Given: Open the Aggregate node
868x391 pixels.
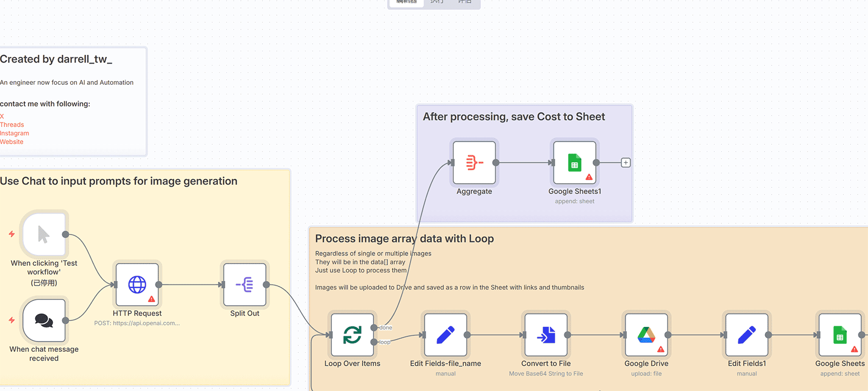Looking at the screenshot, I should [474, 162].
